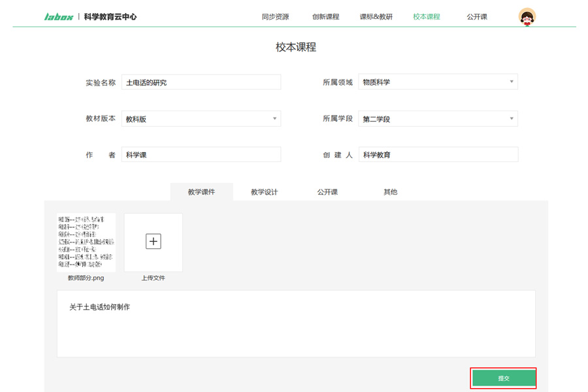Open the user avatar profile
588x392 pixels.
[x=527, y=17]
